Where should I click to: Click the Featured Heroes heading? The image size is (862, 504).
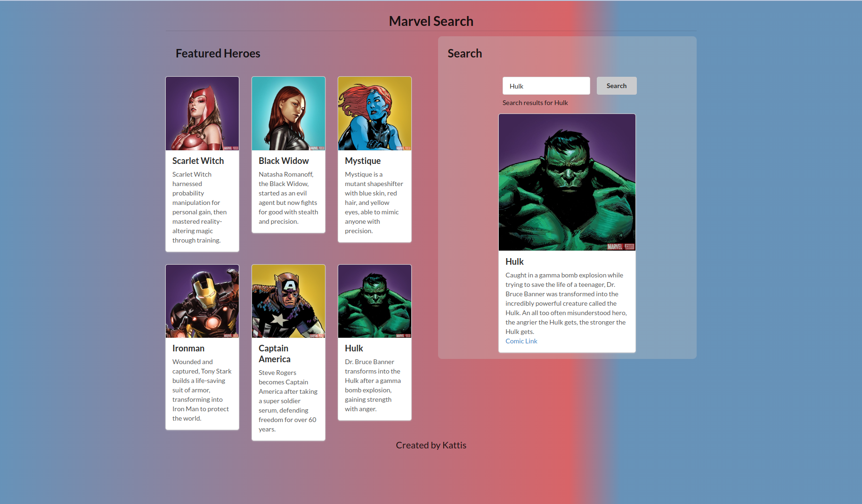click(218, 53)
